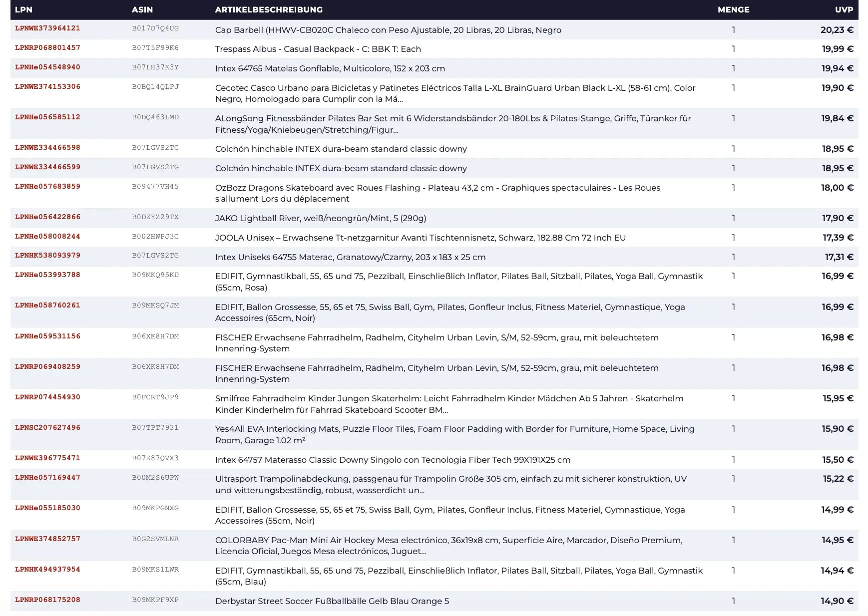Image resolution: width=868 pixels, height=616 pixels.
Task: Click LPN code LPNWE374852757
Action: point(47,539)
